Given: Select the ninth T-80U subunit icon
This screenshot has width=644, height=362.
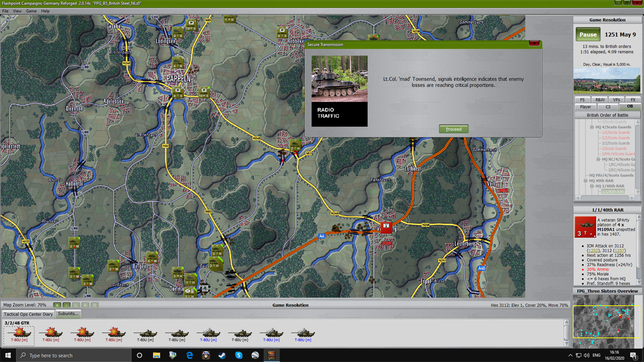Looking at the screenshot, I should coord(271,334).
